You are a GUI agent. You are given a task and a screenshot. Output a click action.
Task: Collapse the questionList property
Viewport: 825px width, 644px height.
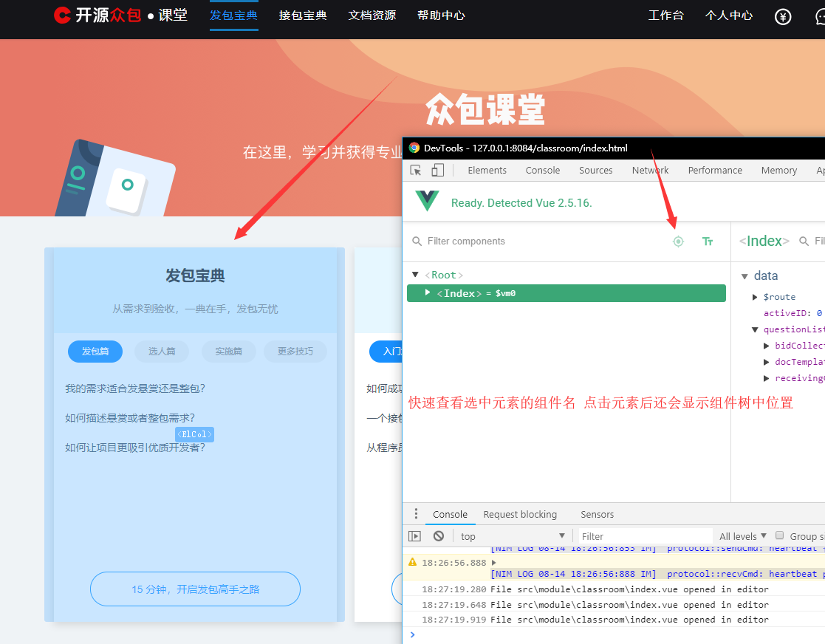755,330
